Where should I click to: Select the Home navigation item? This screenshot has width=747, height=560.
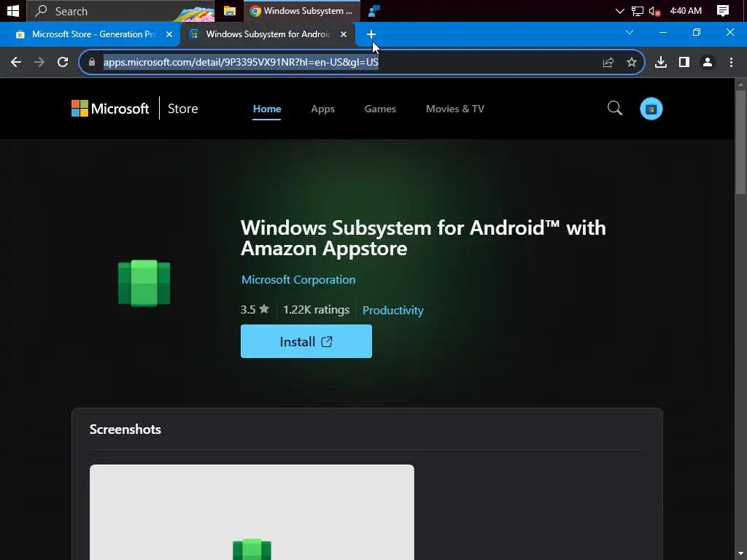[x=267, y=109]
